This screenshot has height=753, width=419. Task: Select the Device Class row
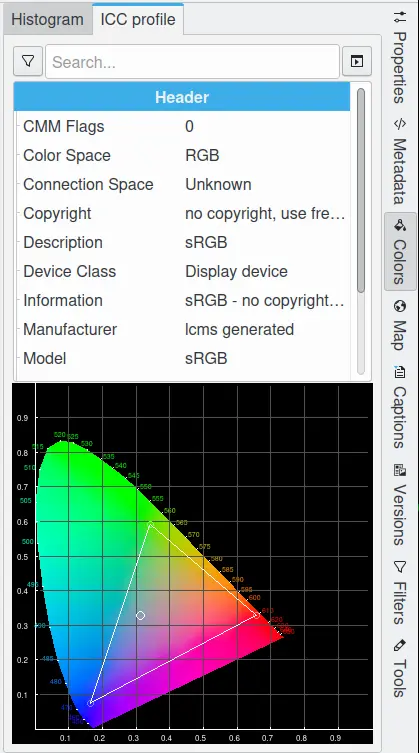(182, 271)
